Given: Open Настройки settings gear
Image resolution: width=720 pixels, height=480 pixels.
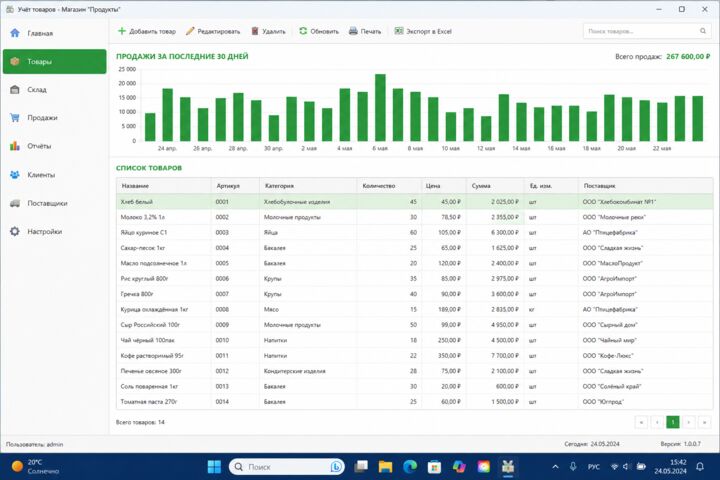Looking at the screenshot, I should coord(54,232).
